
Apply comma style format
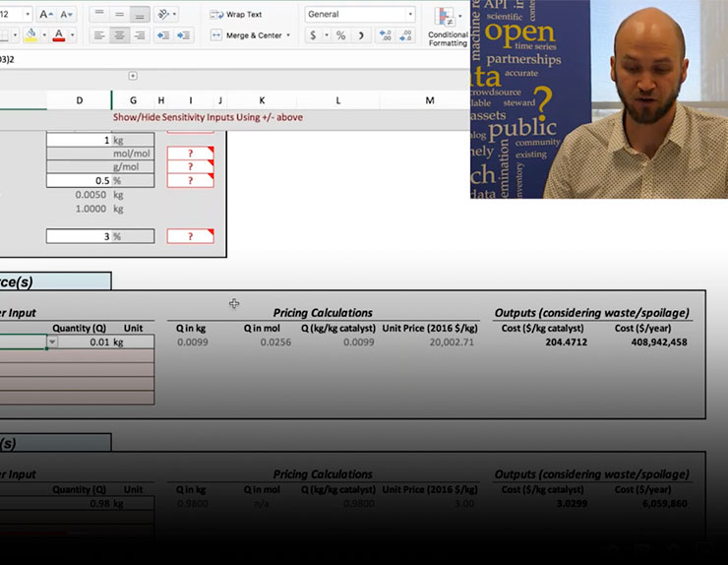tap(361, 35)
